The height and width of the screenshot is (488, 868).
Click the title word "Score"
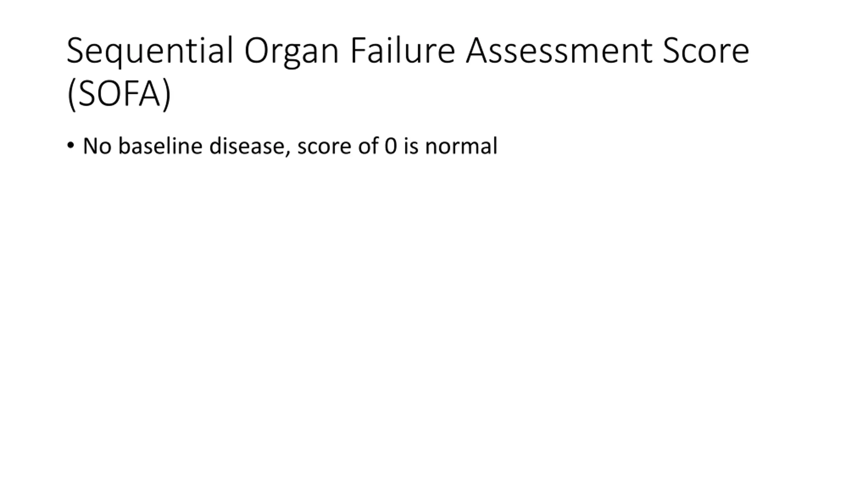pyautogui.click(x=706, y=51)
